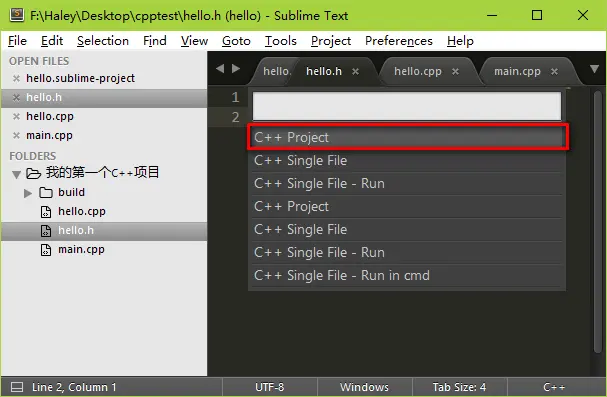The image size is (607, 397).
Task: Select hello.cpp in Open Files
Action: pyautogui.click(x=50, y=116)
